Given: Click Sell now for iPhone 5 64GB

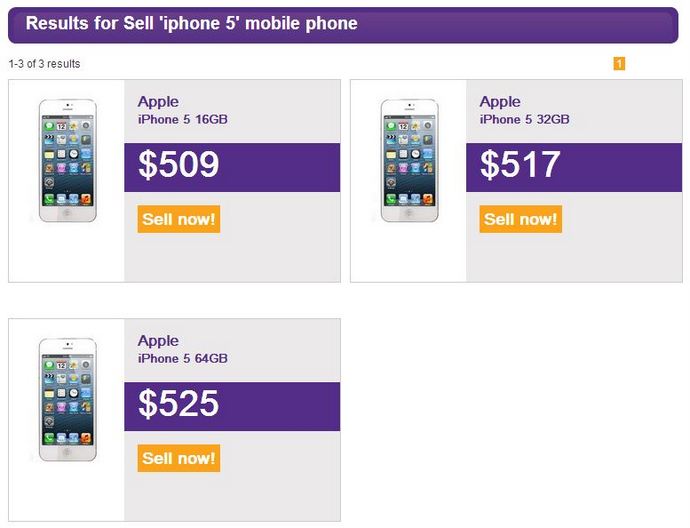Looking at the screenshot, I should [x=179, y=458].
